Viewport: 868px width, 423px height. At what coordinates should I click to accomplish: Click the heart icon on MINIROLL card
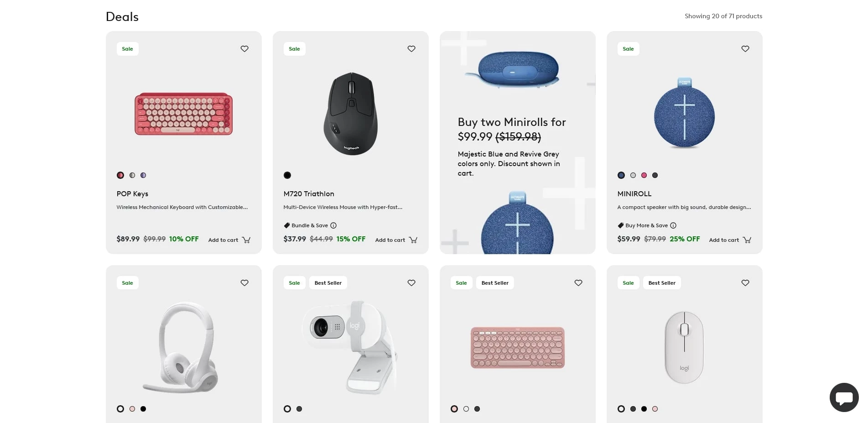[x=745, y=49]
